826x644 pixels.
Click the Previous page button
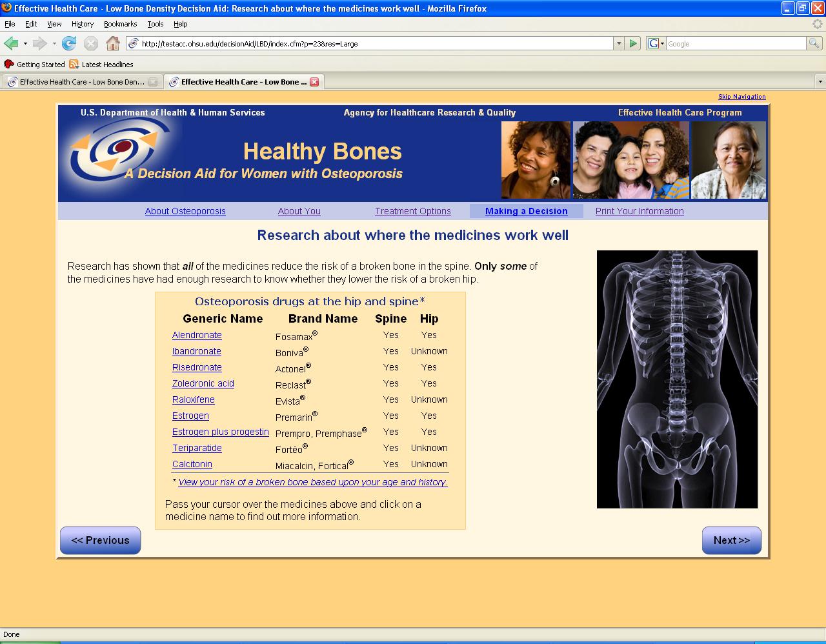click(100, 540)
